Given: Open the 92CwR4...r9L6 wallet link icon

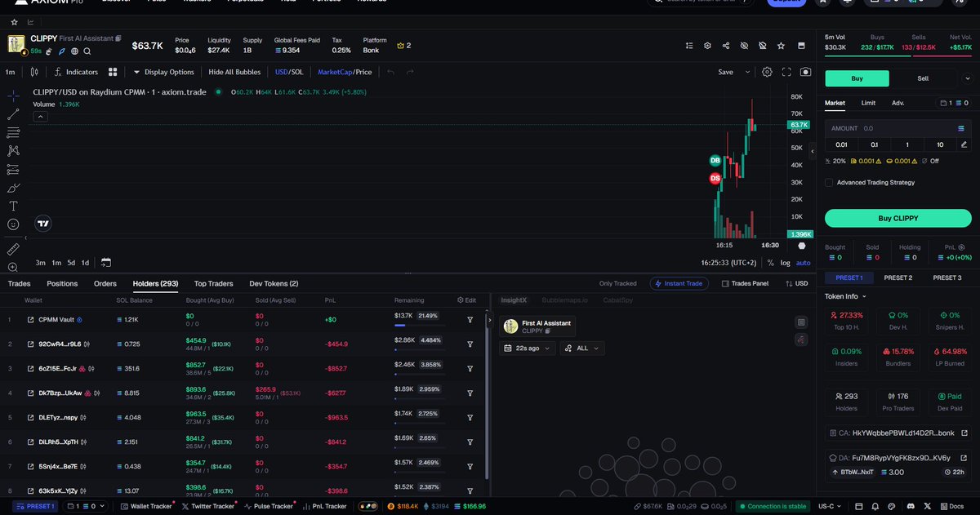Looking at the screenshot, I should click(31, 344).
